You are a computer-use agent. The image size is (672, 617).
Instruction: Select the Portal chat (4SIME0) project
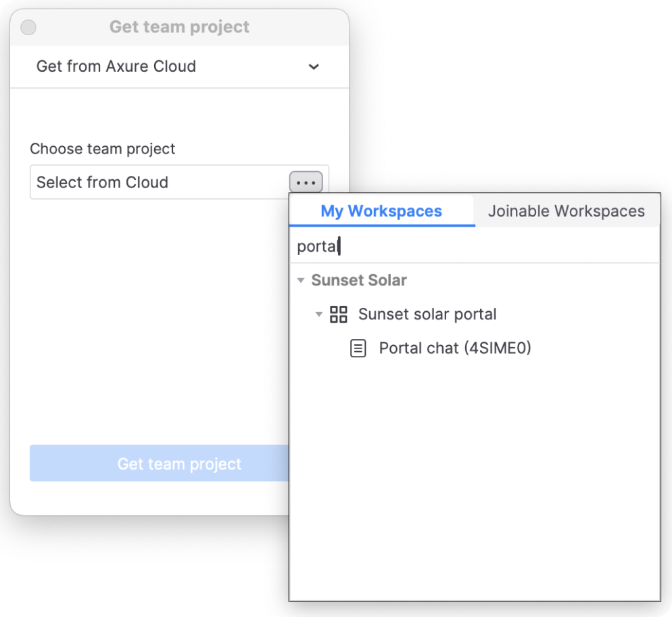pos(455,349)
